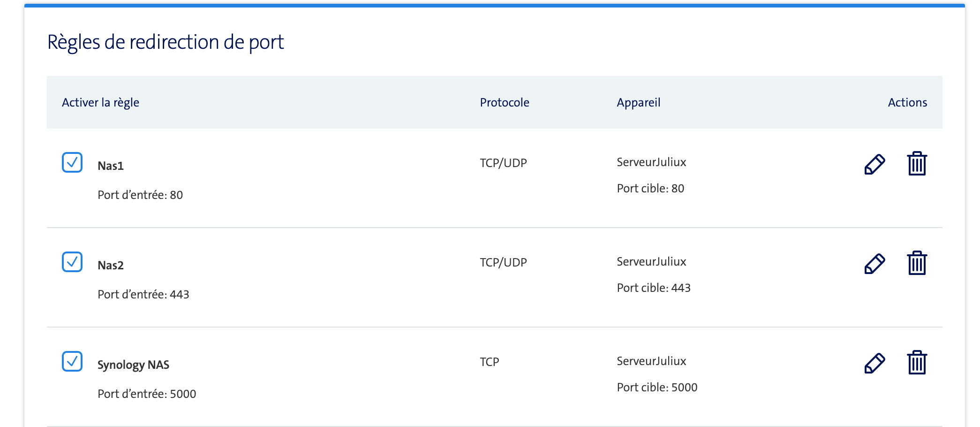This screenshot has width=980, height=427.
Task: Click the 'Actions' column header
Action: click(907, 102)
